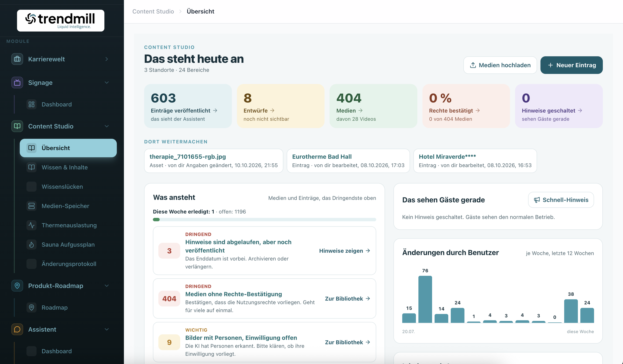Click the megaphone icon in Schnell-Hinweis
This screenshot has height=364, width=623.
[537, 200]
